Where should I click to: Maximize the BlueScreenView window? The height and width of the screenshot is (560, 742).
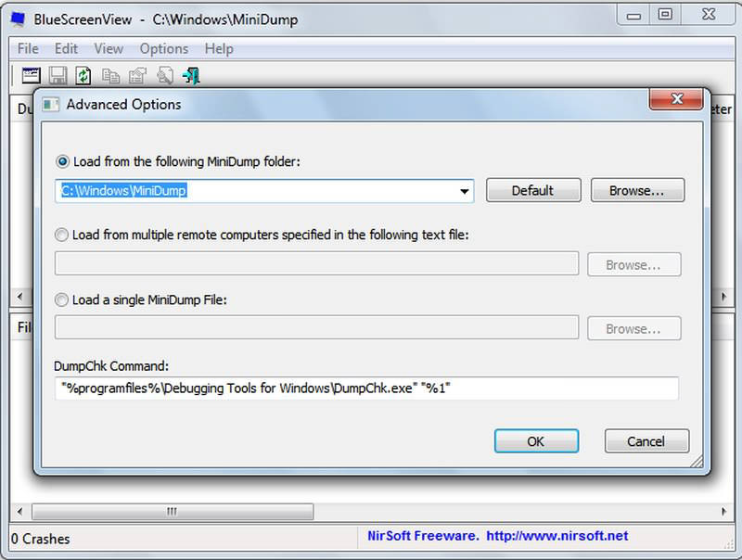[665, 15]
